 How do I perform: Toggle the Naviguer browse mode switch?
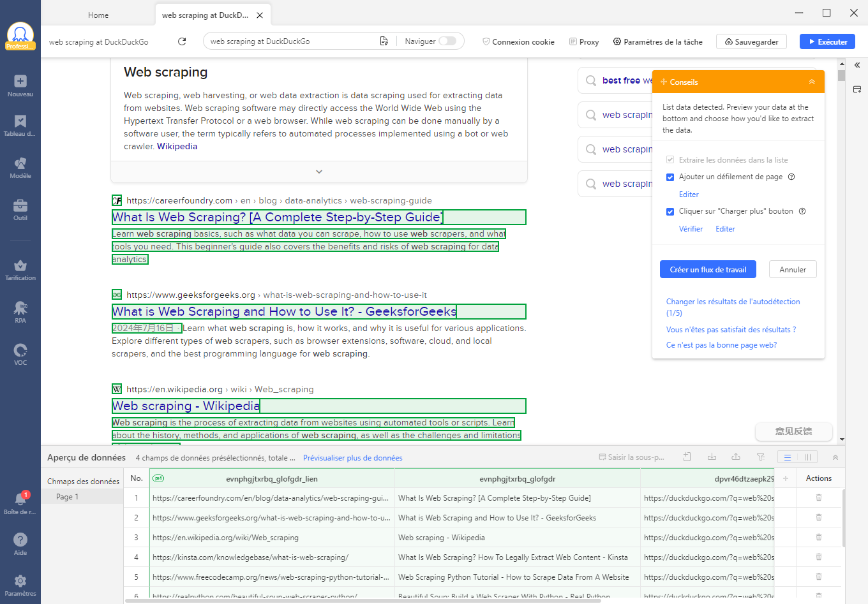pos(447,41)
